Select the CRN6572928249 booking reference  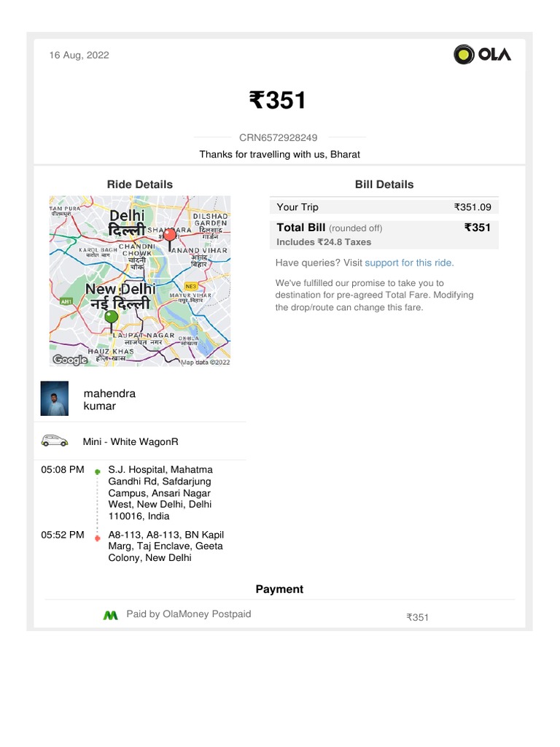pos(279,137)
